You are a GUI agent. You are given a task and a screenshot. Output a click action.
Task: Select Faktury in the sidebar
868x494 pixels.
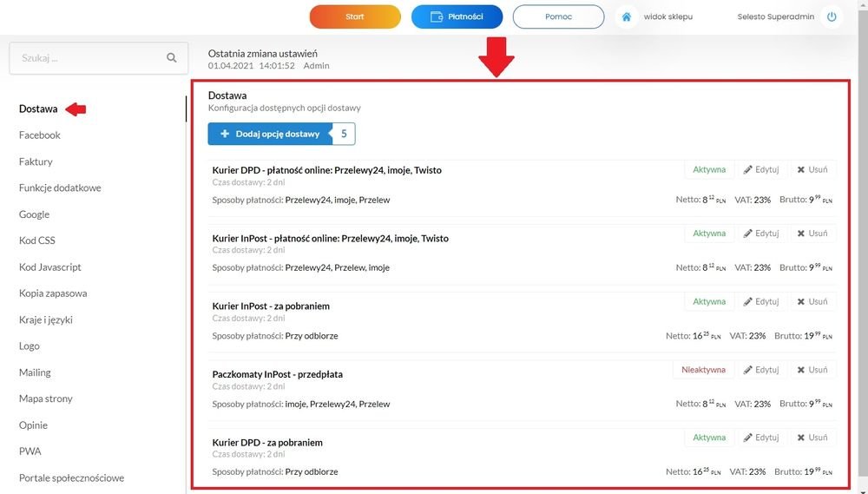tap(36, 161)
